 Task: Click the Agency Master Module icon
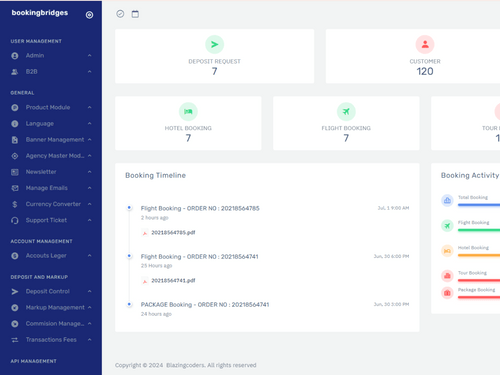point(15,156)
